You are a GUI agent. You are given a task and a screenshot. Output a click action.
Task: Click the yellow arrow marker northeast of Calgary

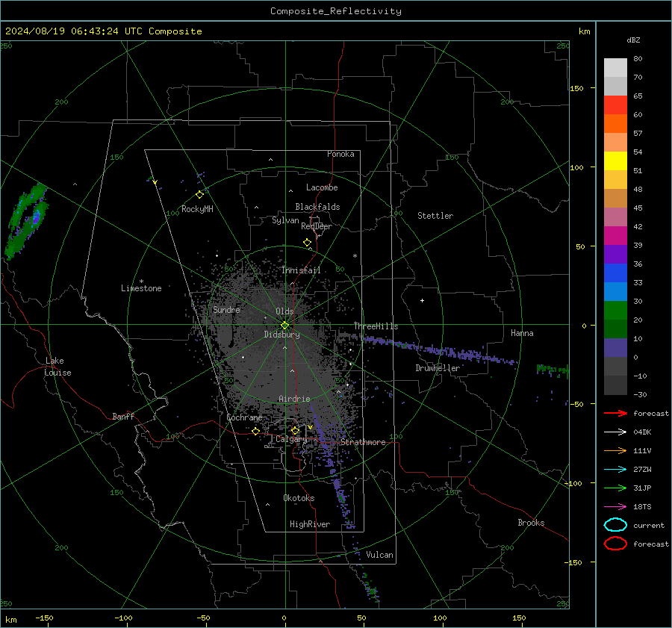tap(310, 427)
